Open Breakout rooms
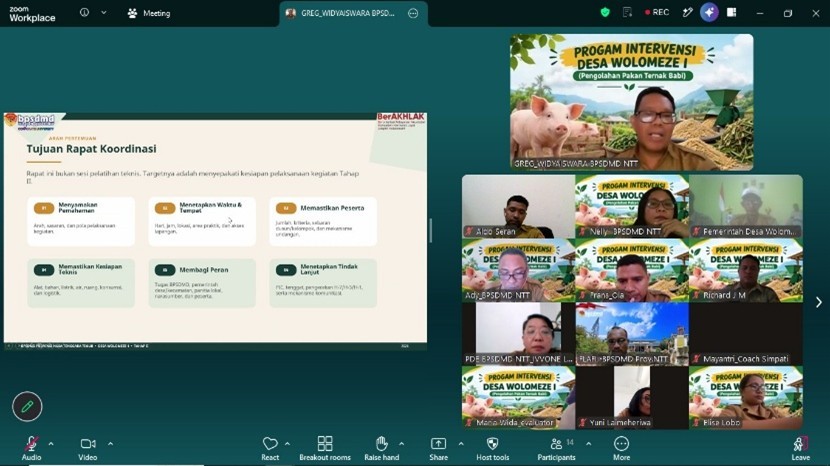 pos(325,448)
